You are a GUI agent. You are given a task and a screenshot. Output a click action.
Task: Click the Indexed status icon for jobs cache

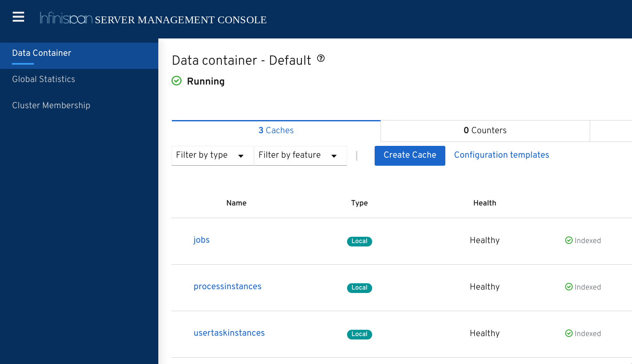[x=569, y=240]
